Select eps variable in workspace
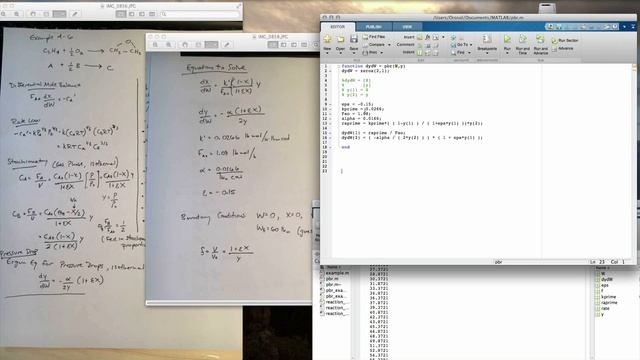Viewport: 640px width, 360px height. 605,285
